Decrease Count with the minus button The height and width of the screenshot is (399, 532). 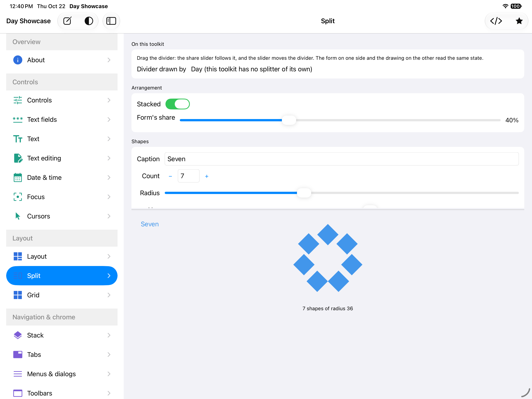click(170, 176)
